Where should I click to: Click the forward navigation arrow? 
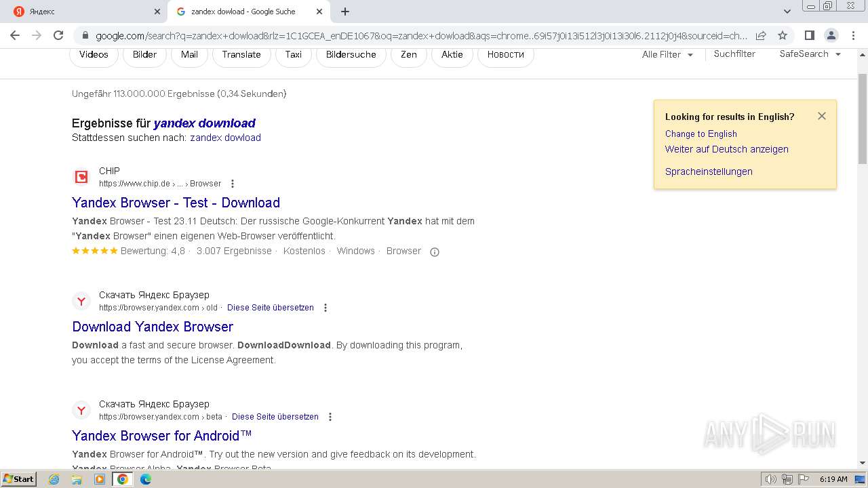click(37, 35)
